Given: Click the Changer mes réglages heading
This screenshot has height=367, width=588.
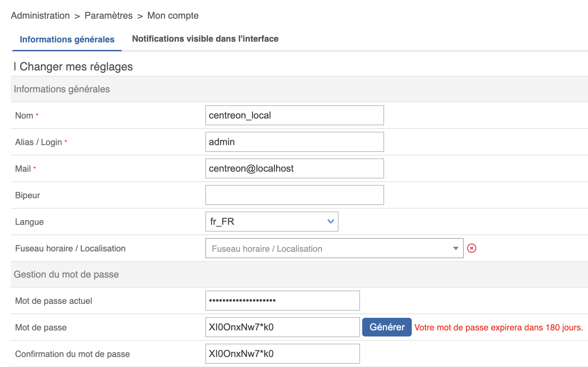Looking at the screenshot, I should coord(76,67).
